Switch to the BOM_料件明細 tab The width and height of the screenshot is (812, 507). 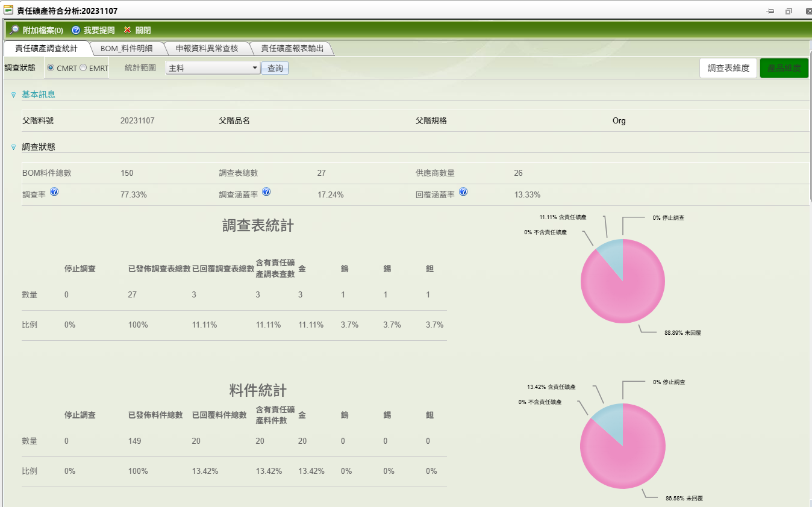128,48
